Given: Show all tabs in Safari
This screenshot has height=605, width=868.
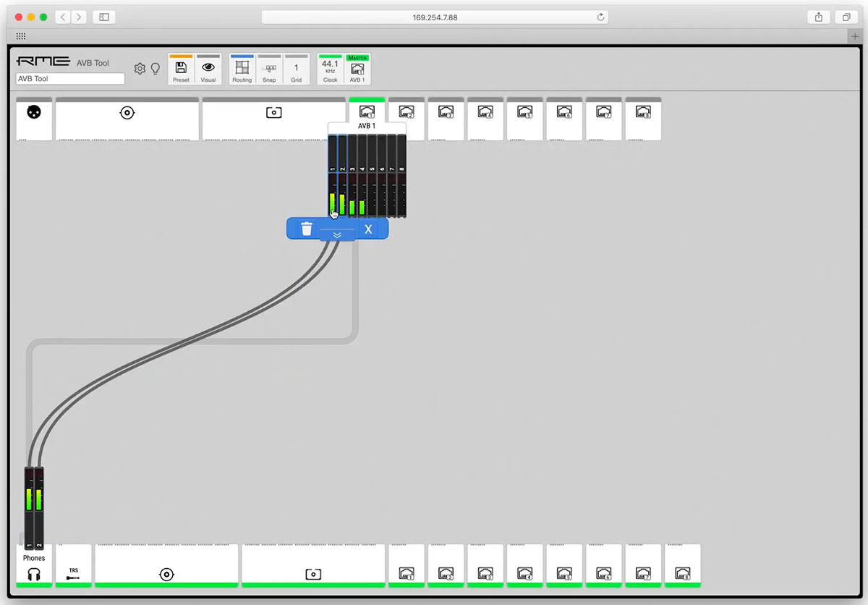Looking at the screenshot, I should 846,17.
